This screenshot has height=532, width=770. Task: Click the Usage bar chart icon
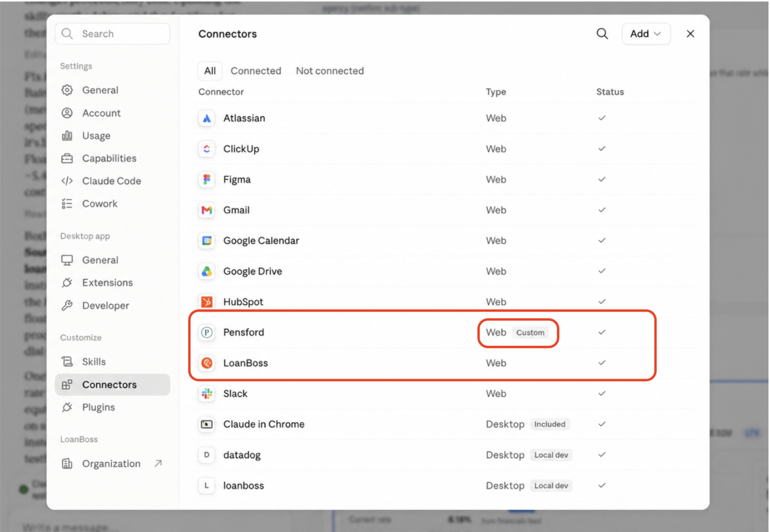click(x=67, y=136)
